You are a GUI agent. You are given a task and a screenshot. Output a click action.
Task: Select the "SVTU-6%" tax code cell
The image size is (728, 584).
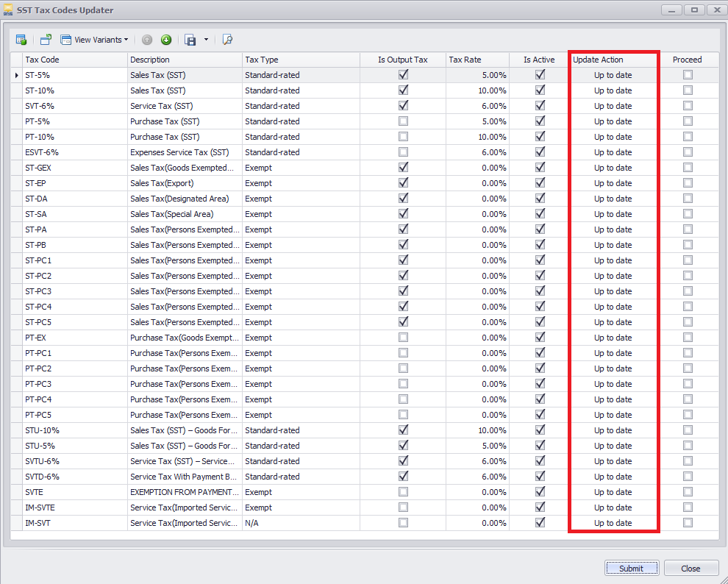(75, 461)
